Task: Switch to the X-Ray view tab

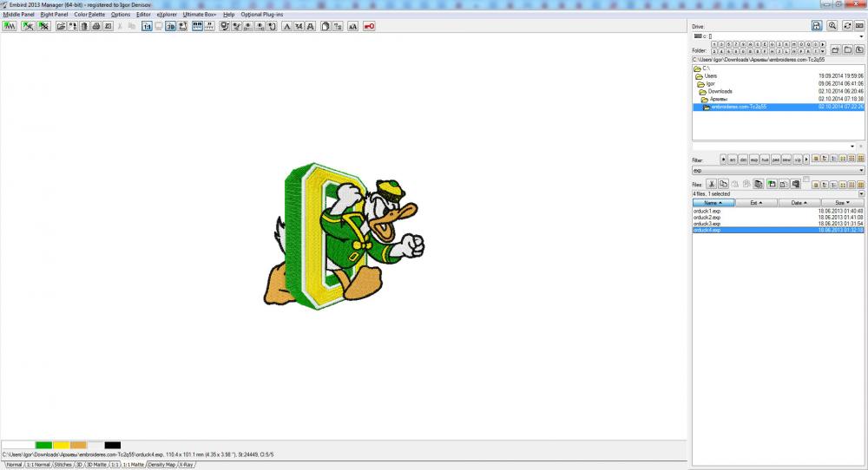Action: click(x=186, y=465)
